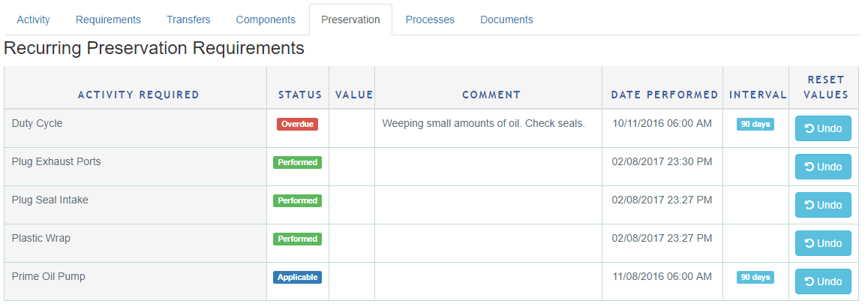Click the 90 days interval for Duty Cycle
Image resolution: width=868 pixels, height=304 pixels.
click(x=755, y=124)
